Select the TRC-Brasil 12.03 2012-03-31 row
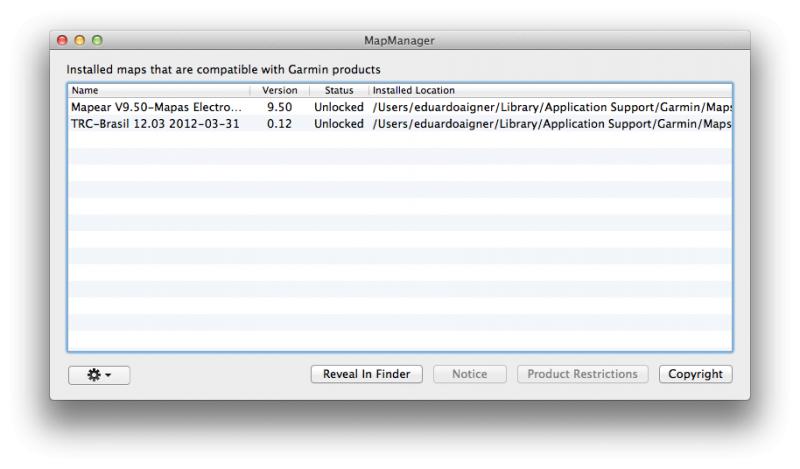The image size is (800, 469). (400, 124)
